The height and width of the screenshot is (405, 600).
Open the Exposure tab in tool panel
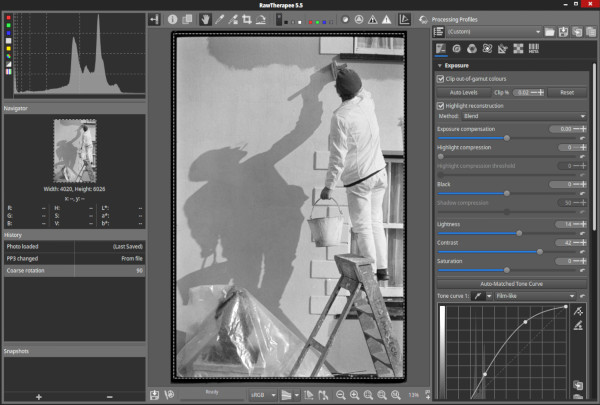click(440, 48)
